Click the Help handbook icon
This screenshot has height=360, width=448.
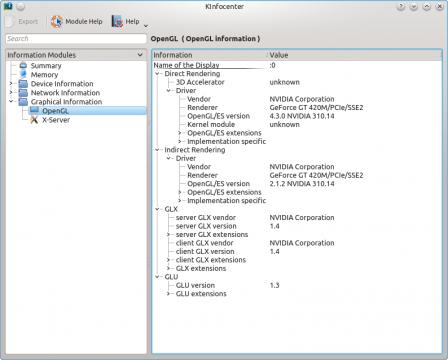click(117, 22)
